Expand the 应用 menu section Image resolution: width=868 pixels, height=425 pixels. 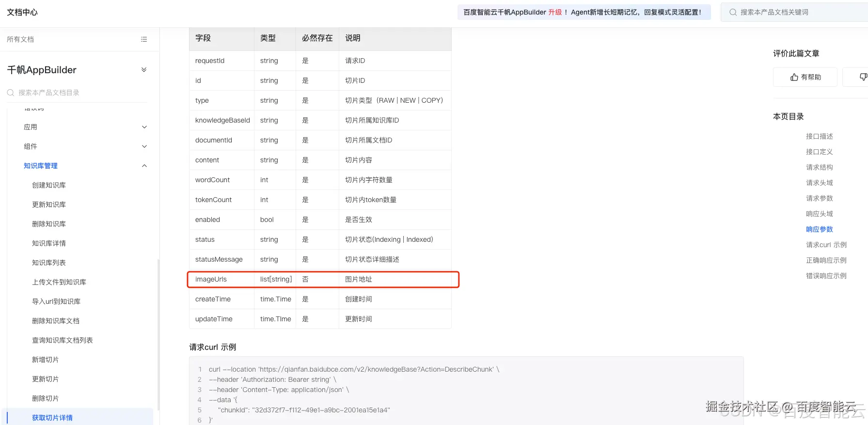[x=144, y=127]
